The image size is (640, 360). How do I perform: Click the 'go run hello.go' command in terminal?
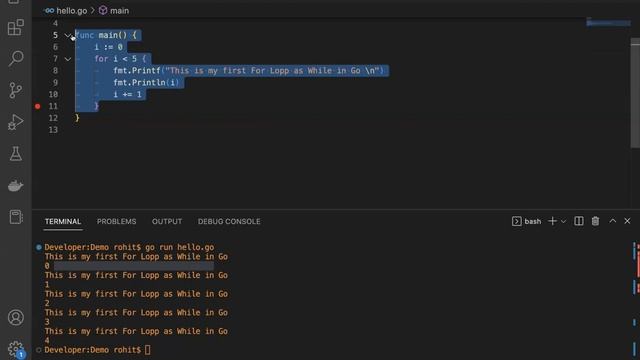pyautogui.click(x=180, y=247)
